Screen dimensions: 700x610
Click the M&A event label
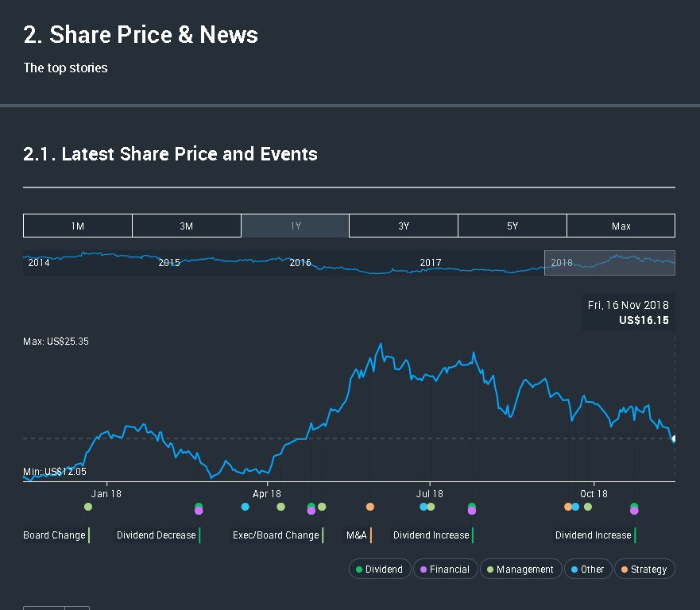pyautogui.click(x=357, y=535)
